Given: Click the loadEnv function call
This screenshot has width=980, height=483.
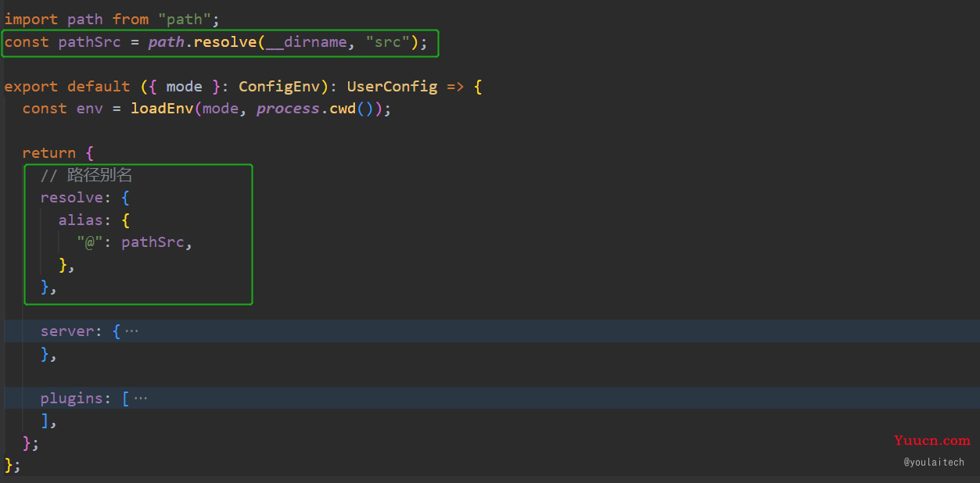Looking at the screenshot, I should pyautogui.click(x=162, y=109).
